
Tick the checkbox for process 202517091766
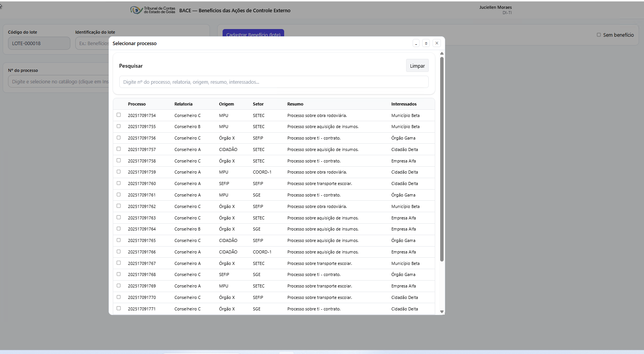(x=119, y=252)
